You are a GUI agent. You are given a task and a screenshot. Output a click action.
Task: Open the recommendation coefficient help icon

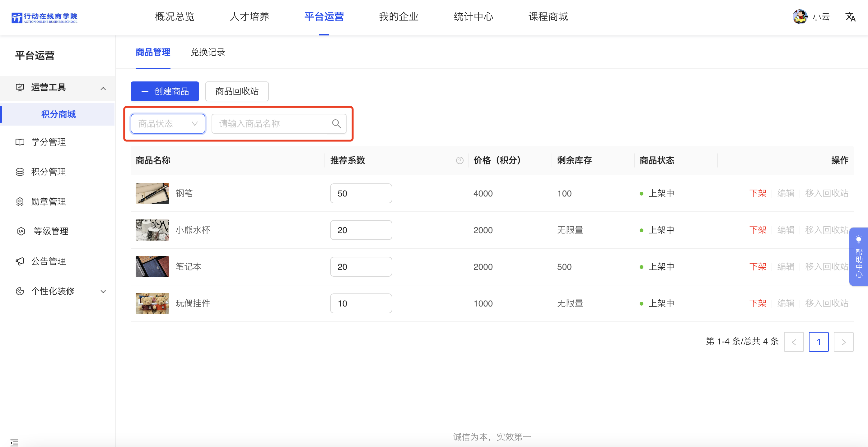pos(460,161)
